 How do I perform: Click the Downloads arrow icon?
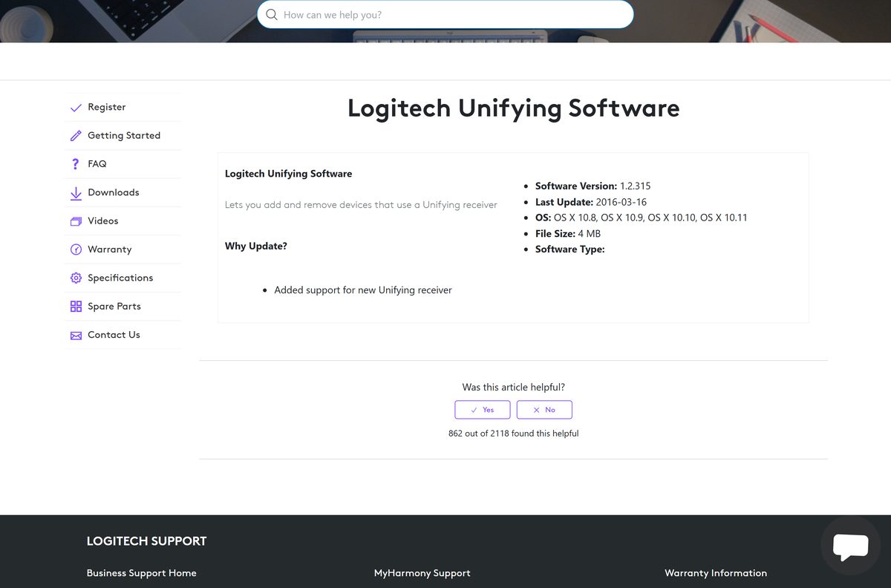tap(76, 193)
